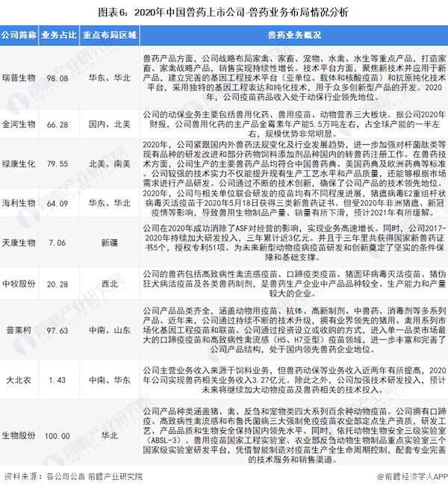Click the 金河生物 company cell

19,125
